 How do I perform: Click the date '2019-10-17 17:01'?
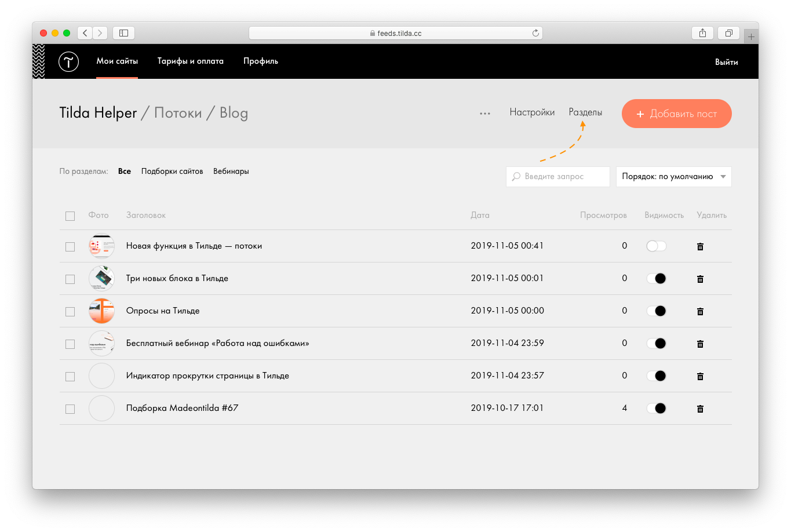508,408
